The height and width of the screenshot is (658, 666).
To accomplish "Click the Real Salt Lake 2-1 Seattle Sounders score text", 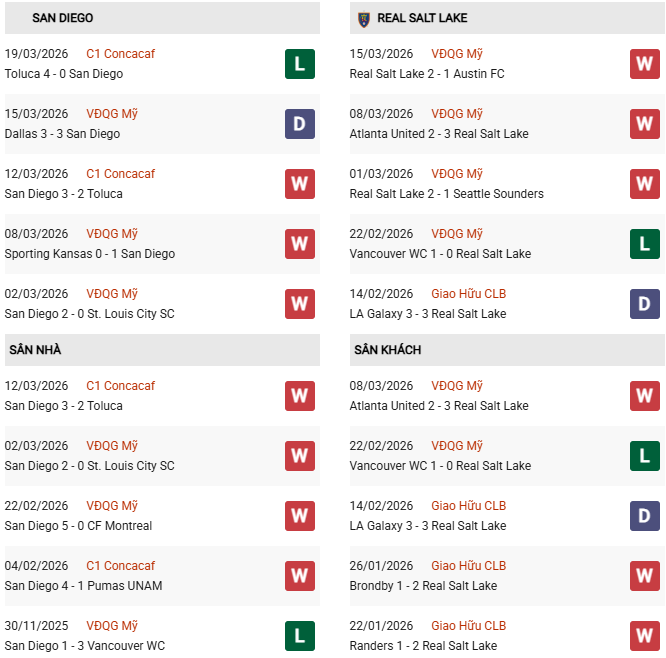I will 447,194.
